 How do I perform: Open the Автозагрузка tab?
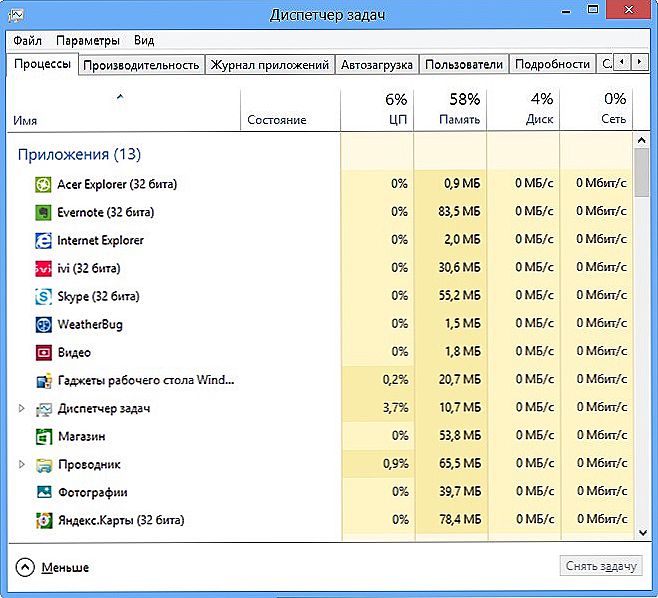377,65
